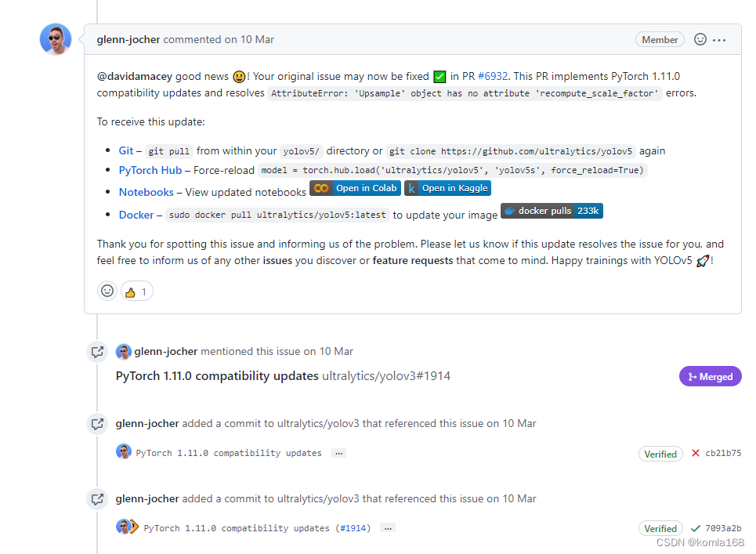Expand commit message ellipsis for #1914 commit

click(387, 528)
